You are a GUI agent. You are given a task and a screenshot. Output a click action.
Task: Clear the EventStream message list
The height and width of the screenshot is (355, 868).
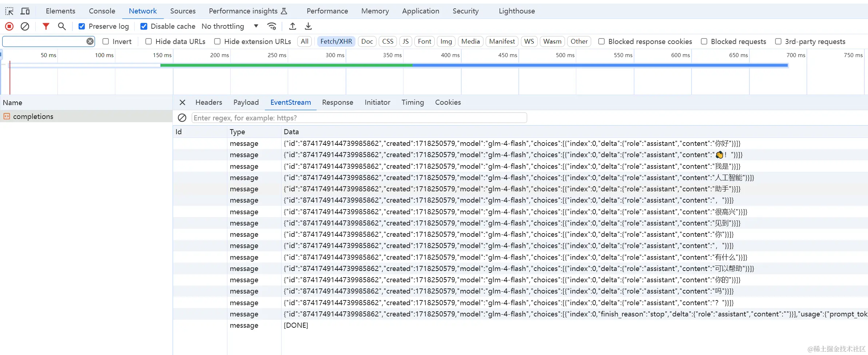click(182, 118)
